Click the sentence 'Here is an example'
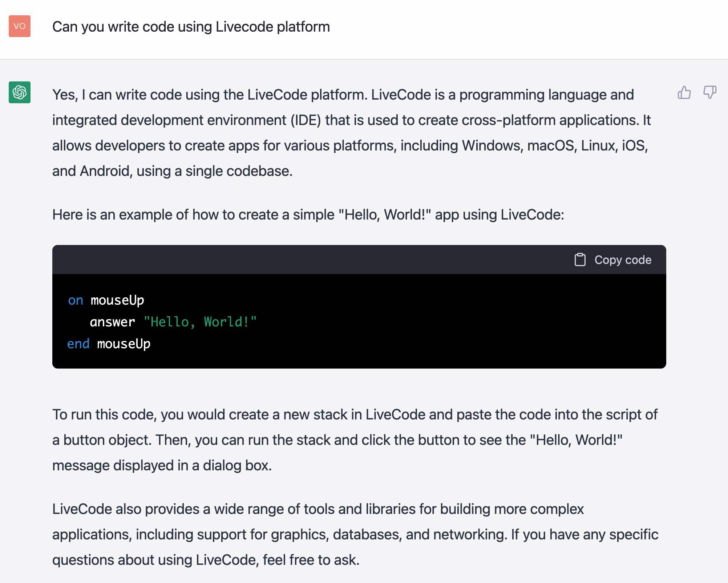 pos(308,215)
